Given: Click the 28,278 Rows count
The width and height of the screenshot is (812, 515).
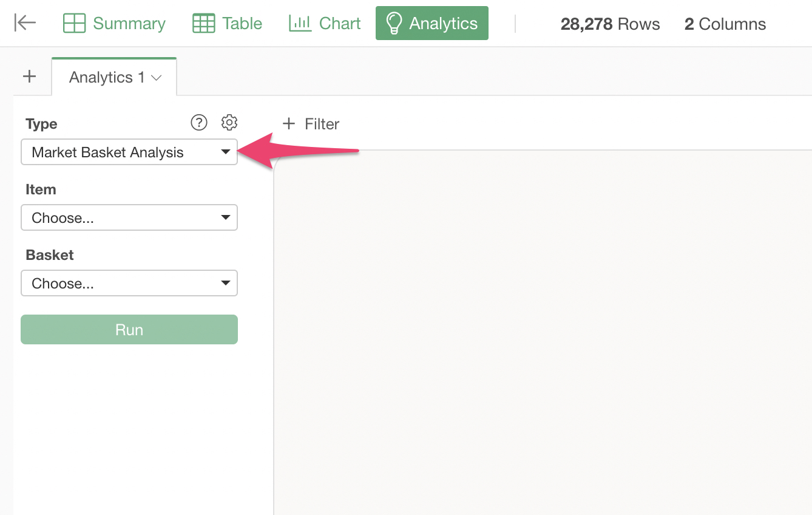Looking at the screenshot, I should pyautogui.click(x=610, y=24).
